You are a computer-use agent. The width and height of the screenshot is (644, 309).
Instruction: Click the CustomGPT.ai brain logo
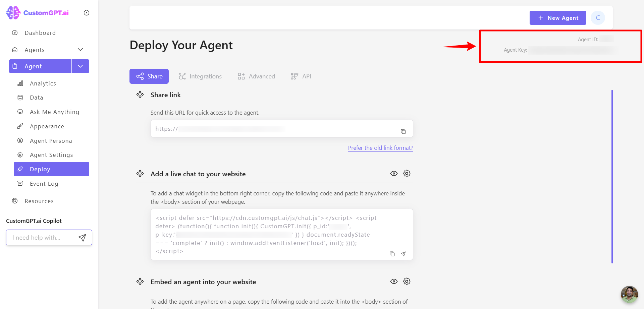[13, 13]
